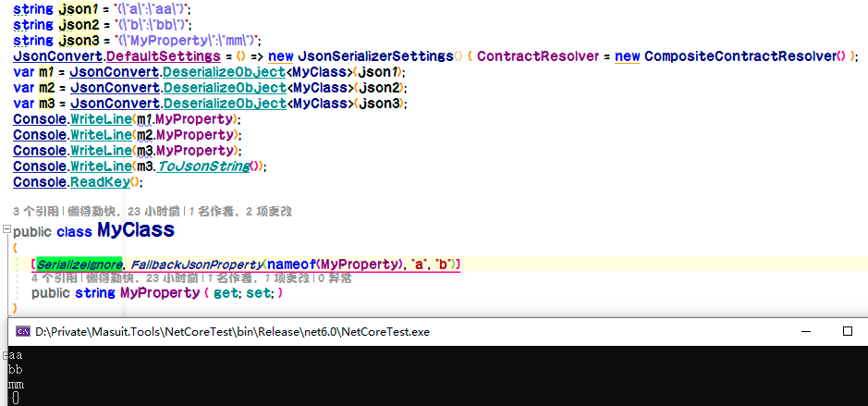Click DeserializeObject on the m3 line

coord(225,104)
